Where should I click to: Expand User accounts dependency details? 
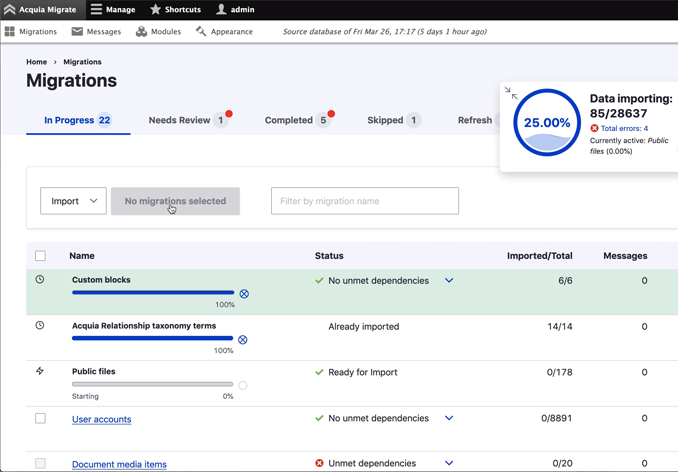[x=449, y=419]
